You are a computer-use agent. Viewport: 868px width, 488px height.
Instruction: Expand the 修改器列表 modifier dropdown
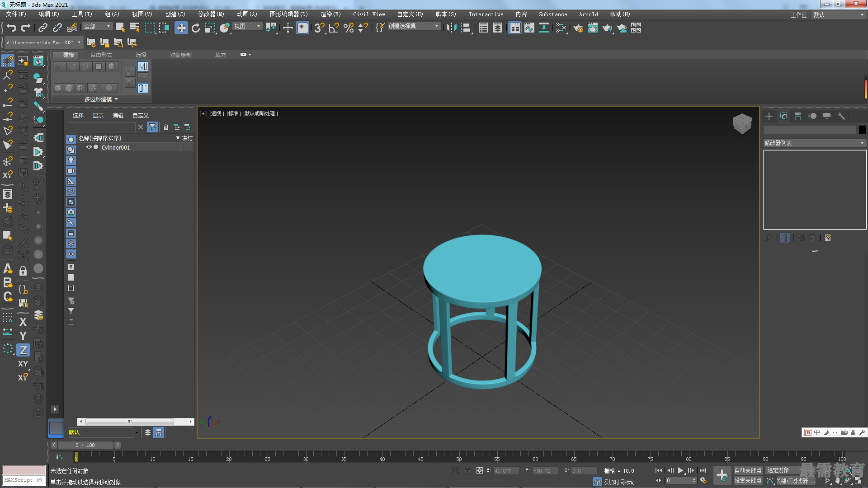[x=814, y=143]
